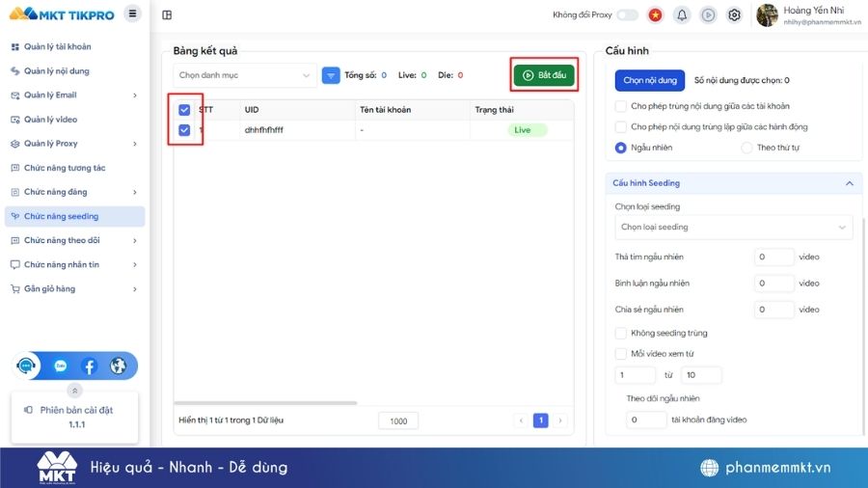The width and height of the screenshot is (868, 488).
Task: Click the horizontal table scrollbar
Action: click(265, 403)
